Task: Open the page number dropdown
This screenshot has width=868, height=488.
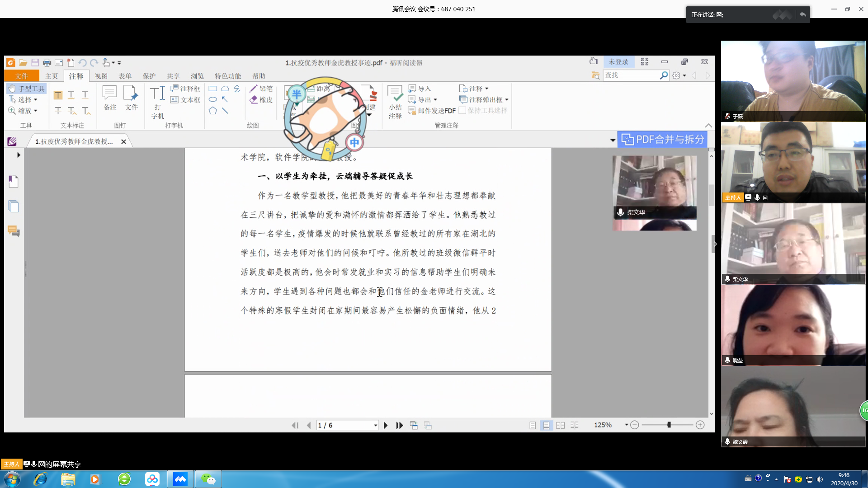Action: (x=375, y=425)
